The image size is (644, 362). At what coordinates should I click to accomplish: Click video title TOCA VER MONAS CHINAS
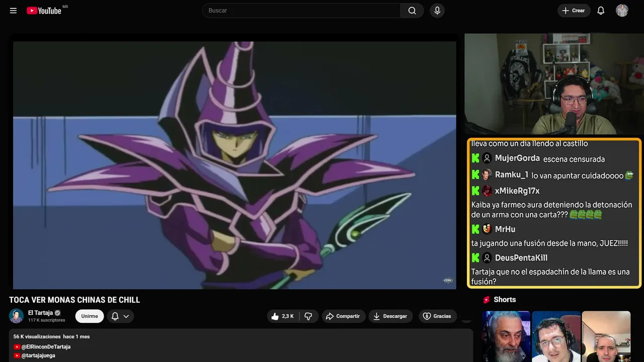(74, 300)
